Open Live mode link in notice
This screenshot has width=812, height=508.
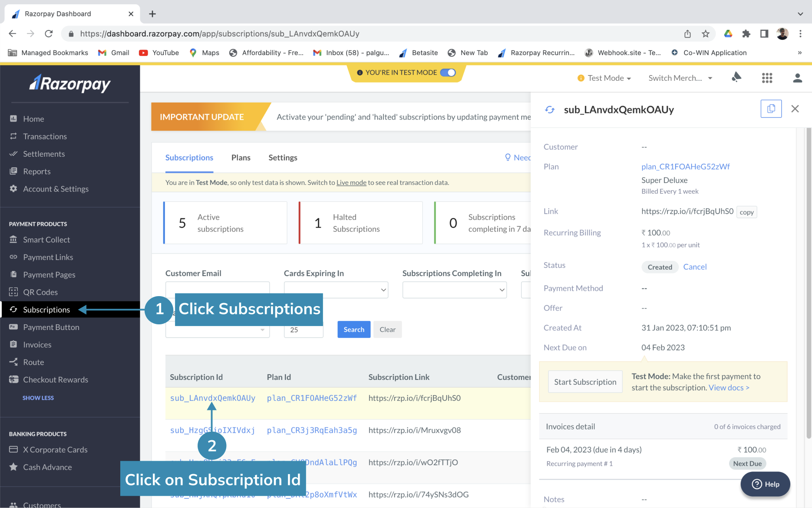351,182
